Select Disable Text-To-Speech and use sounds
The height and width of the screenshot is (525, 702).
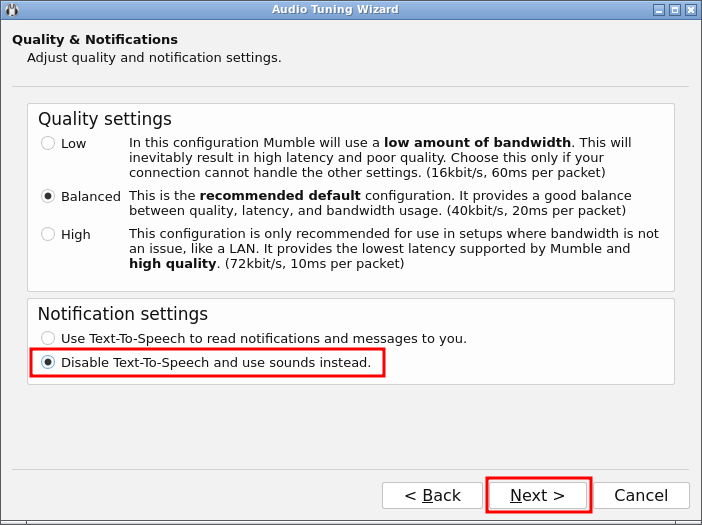click(x=48, y=362)
